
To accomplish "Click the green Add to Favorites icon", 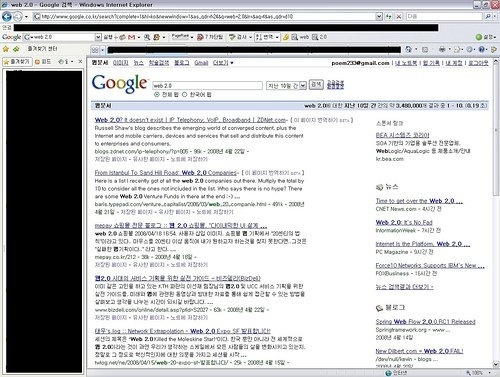I will coord(16,49).
